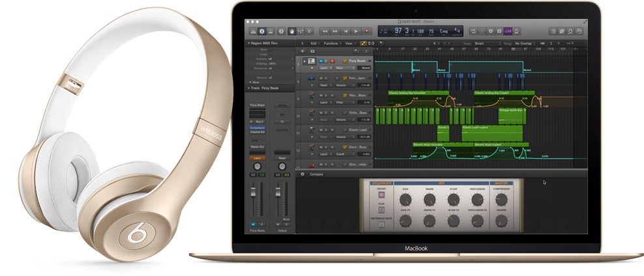The image size is (644, 276).
Task: Expand the Track Fizzy Beats inspector section
Action: pos(248,88)
